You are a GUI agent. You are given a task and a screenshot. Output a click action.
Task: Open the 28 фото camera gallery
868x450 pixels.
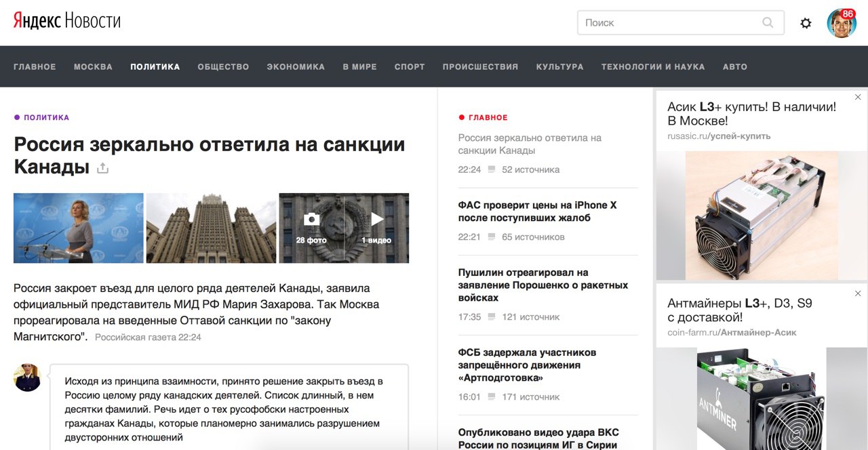tap(311, 228)
